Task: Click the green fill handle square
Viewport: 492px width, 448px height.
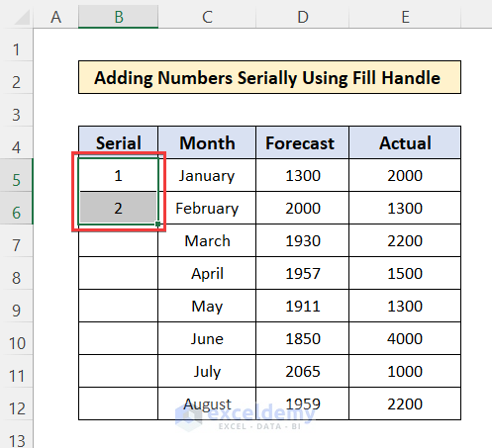Action: tap(158, 224)
